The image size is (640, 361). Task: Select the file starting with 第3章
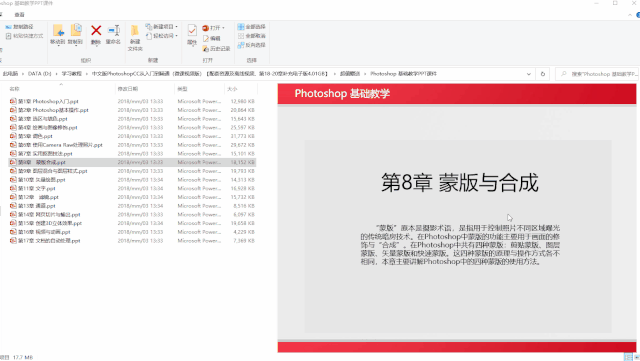(42, 119)
